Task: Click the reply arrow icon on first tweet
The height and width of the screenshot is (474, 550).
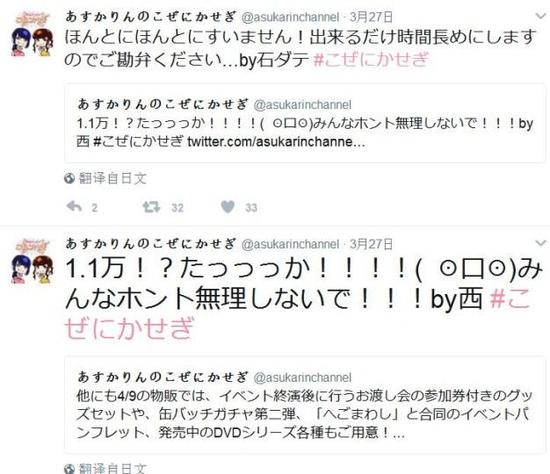Action: coord(74,207)
